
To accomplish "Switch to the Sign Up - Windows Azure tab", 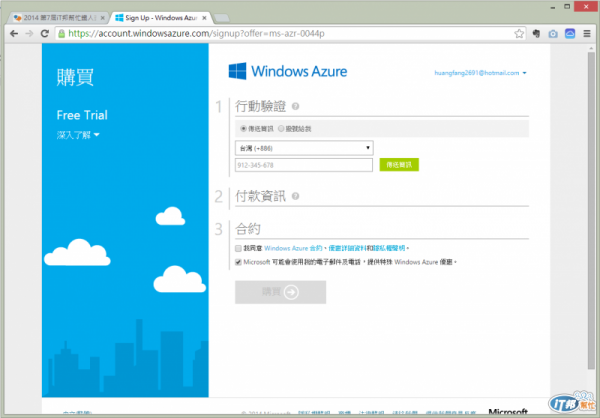I will tap(161, 18).
